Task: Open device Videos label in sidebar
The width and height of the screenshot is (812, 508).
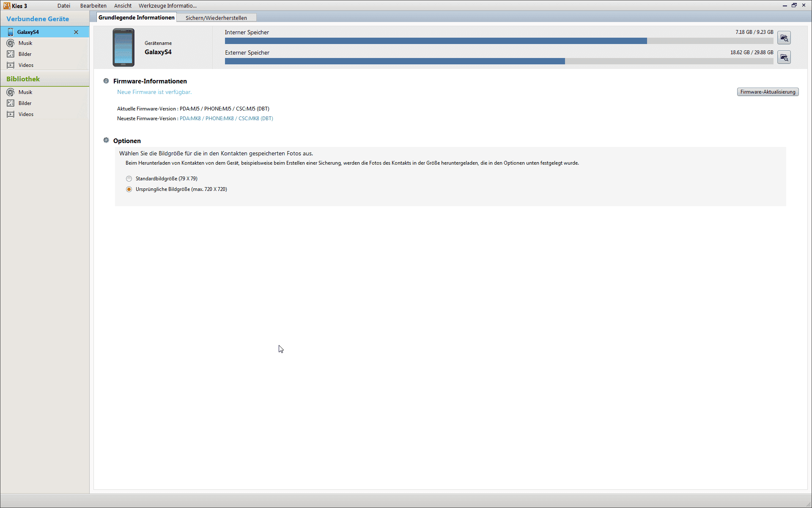Action: 26,65
